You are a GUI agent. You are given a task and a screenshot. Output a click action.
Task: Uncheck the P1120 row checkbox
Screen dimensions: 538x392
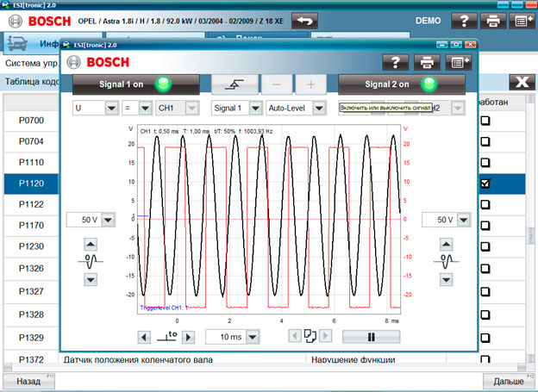point(485,184)
